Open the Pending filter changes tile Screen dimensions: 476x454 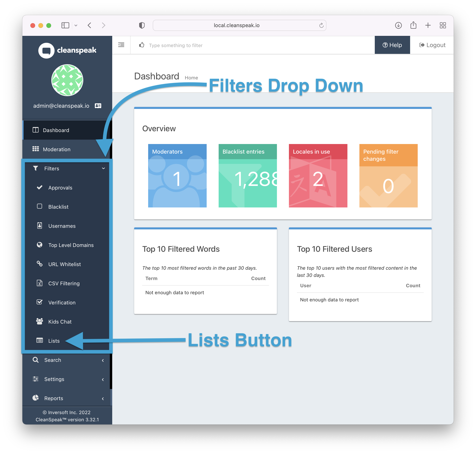[x=388, y=176]
